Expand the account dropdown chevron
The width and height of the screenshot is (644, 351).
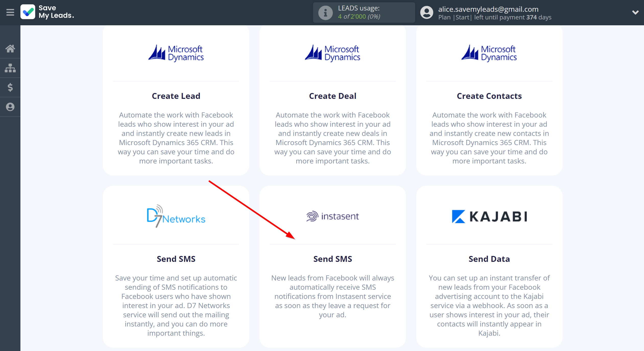(x=635, y=12)
